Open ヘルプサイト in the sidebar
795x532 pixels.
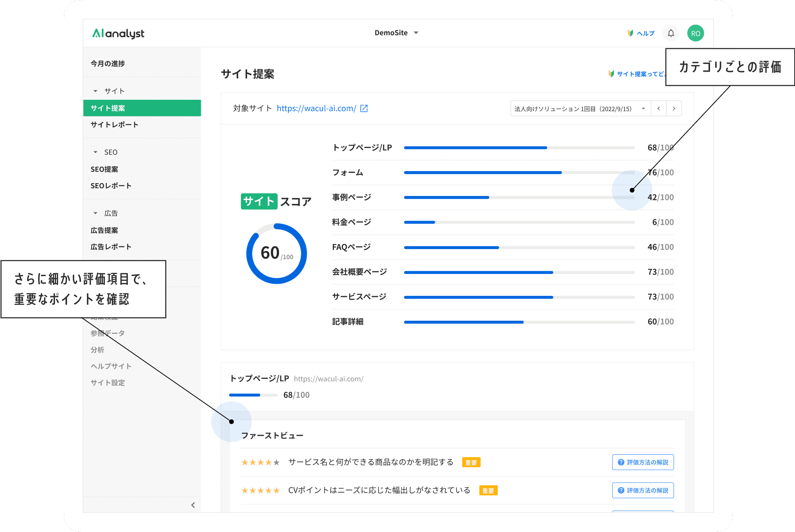pos(111,366)
